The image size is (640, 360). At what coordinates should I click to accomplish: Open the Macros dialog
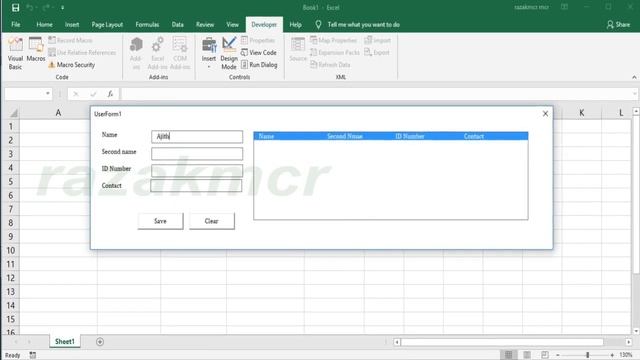coord(36,49)
